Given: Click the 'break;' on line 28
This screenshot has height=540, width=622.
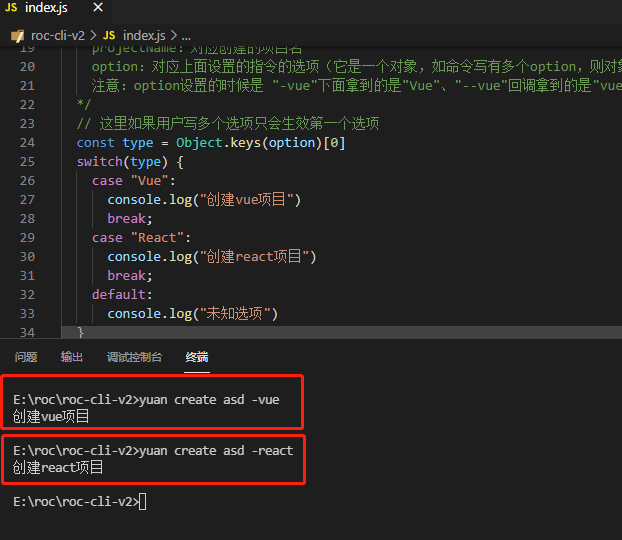Looking at the screenshot, I should tap(130, 219).
